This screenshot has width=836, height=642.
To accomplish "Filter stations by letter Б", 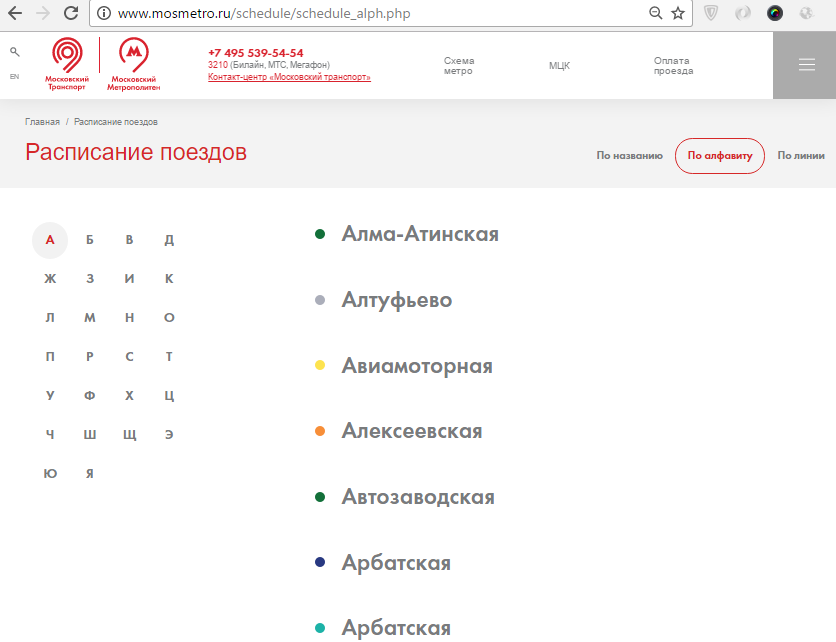I will [x=90, y=240].
